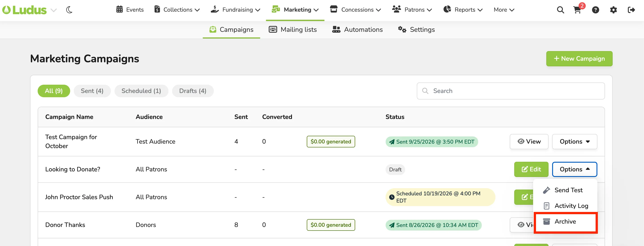Open the shopping cart with 2 items
The image size is (644, 246).
577,10
